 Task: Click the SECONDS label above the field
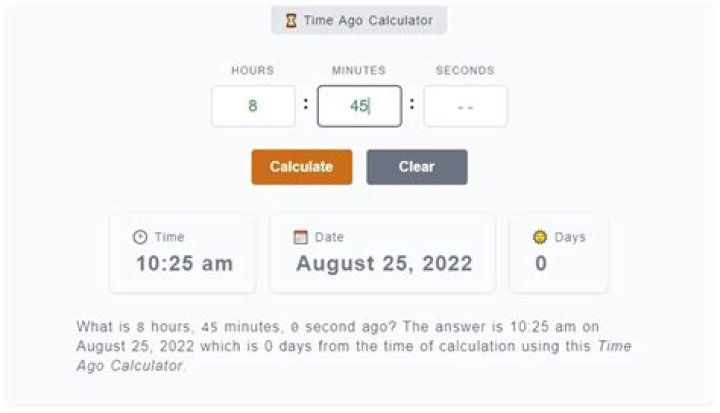465,71
